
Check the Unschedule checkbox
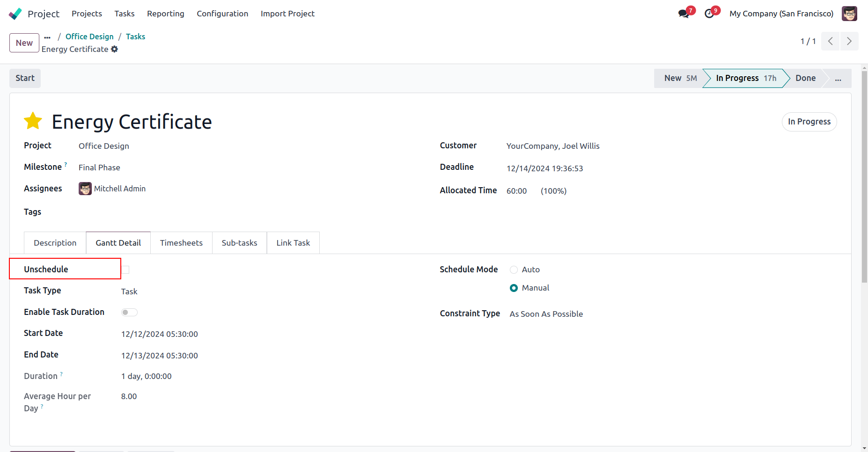(125, 270)
